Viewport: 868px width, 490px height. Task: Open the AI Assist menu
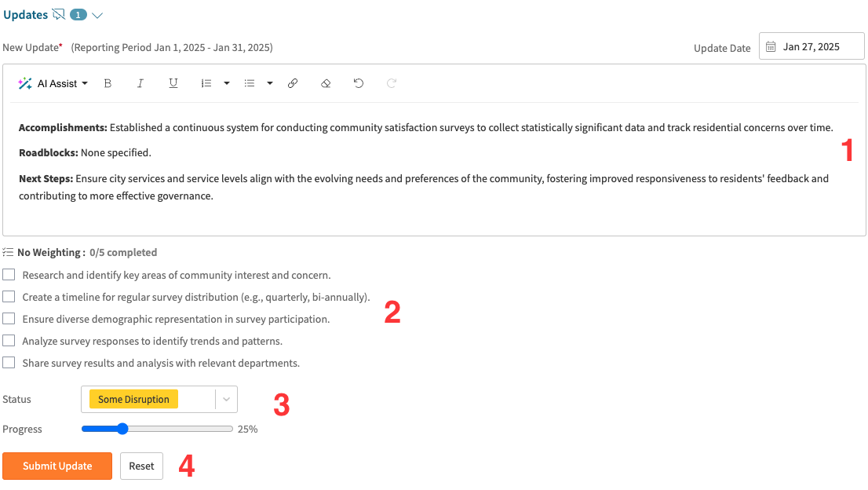click(53, 83)
